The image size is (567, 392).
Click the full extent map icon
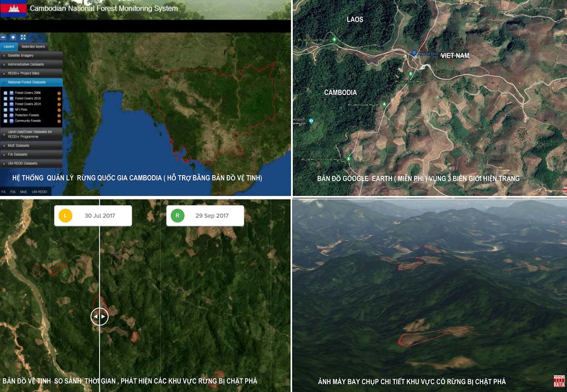23,37
